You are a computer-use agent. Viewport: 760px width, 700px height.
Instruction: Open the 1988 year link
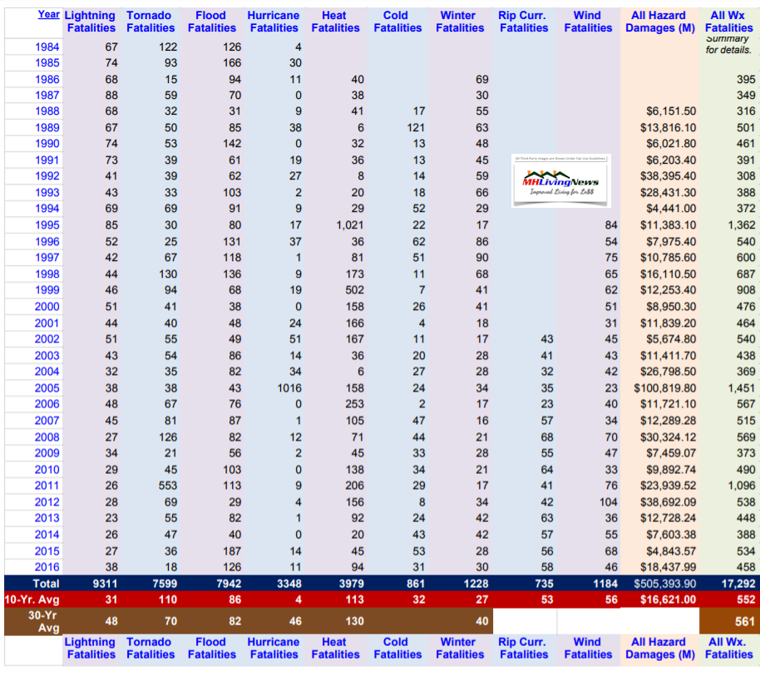click(47, 111)
